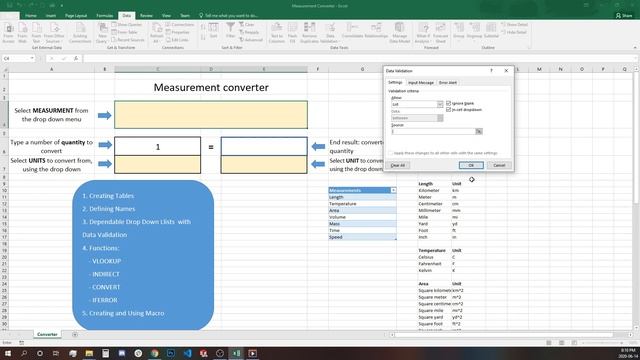Click the Cancel button in dialog
The image size is (640, 360).
499,165
